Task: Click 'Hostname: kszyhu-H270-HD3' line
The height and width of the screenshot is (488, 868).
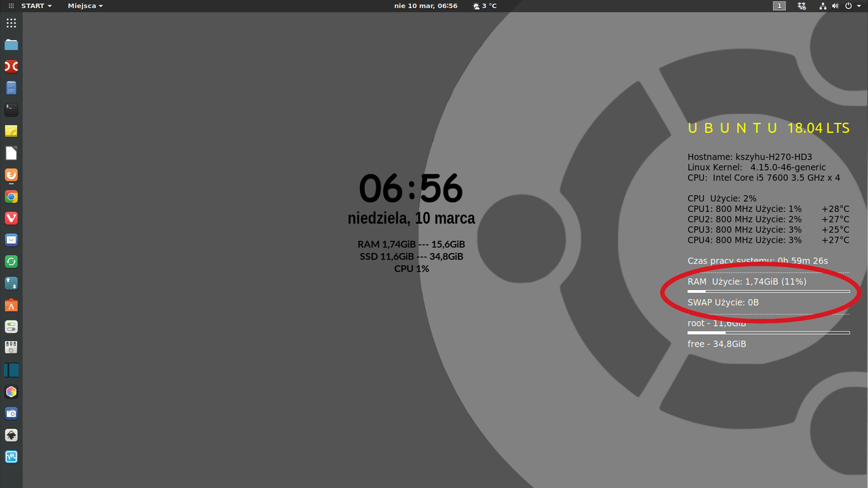Action: click(x=749, y=157)
